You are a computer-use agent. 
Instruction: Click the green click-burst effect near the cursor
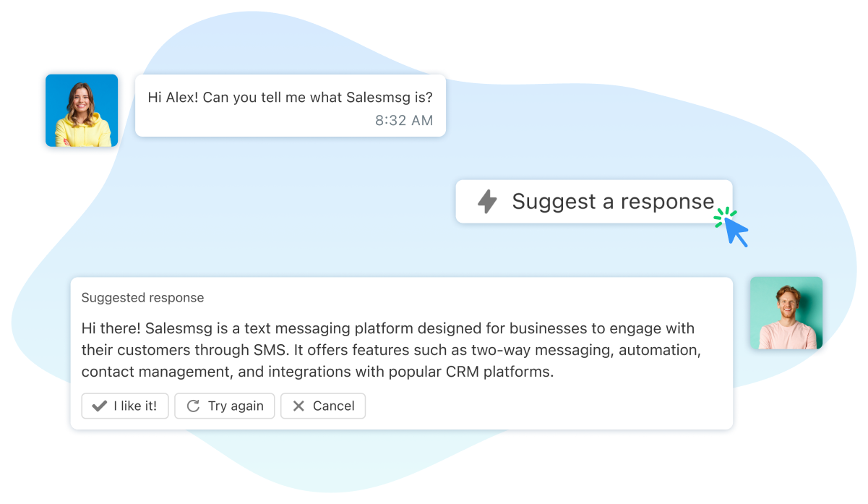click(x=721, y=215)
